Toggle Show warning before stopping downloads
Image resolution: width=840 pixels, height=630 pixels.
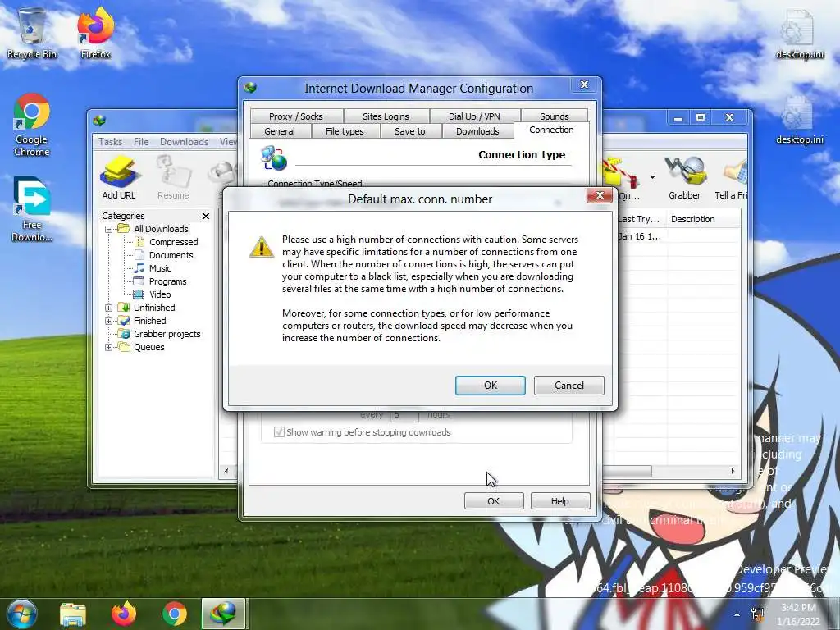tap(279, 431)
